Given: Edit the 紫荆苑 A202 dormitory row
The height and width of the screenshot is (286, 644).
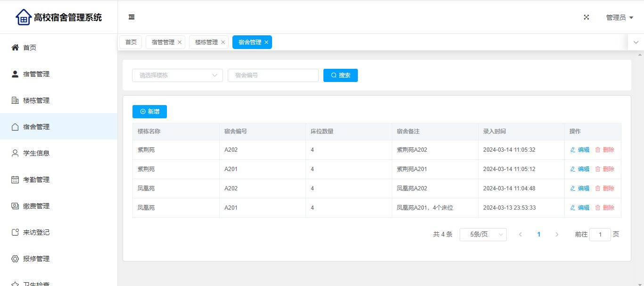Looking at the screenshot, I should click(580, 150).
